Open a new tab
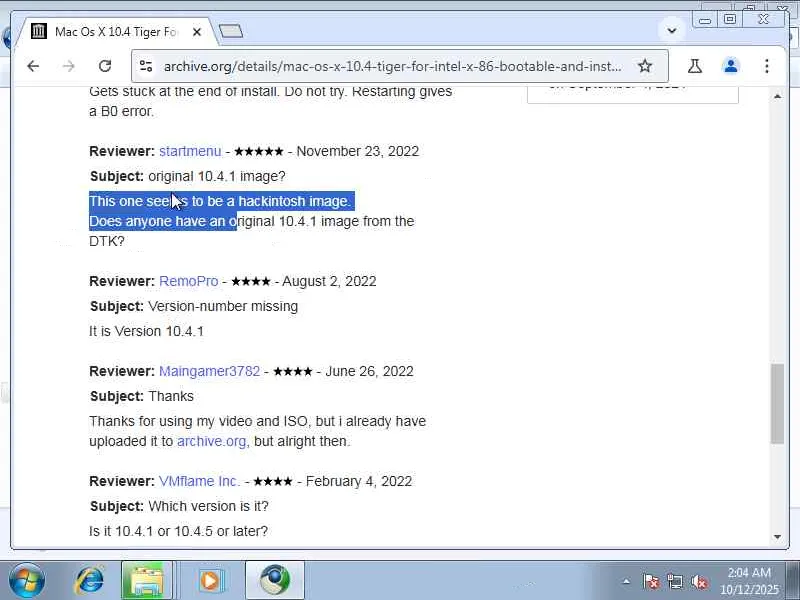 [231, 32]
